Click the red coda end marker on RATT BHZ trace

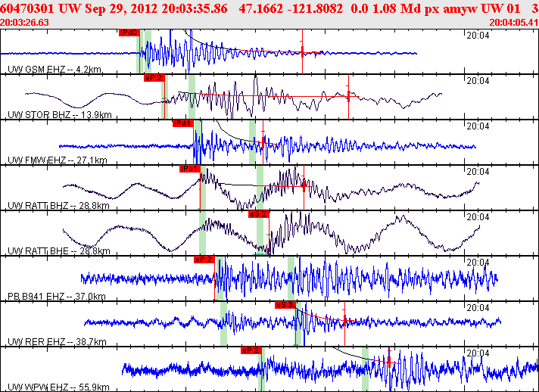[304, 187]
